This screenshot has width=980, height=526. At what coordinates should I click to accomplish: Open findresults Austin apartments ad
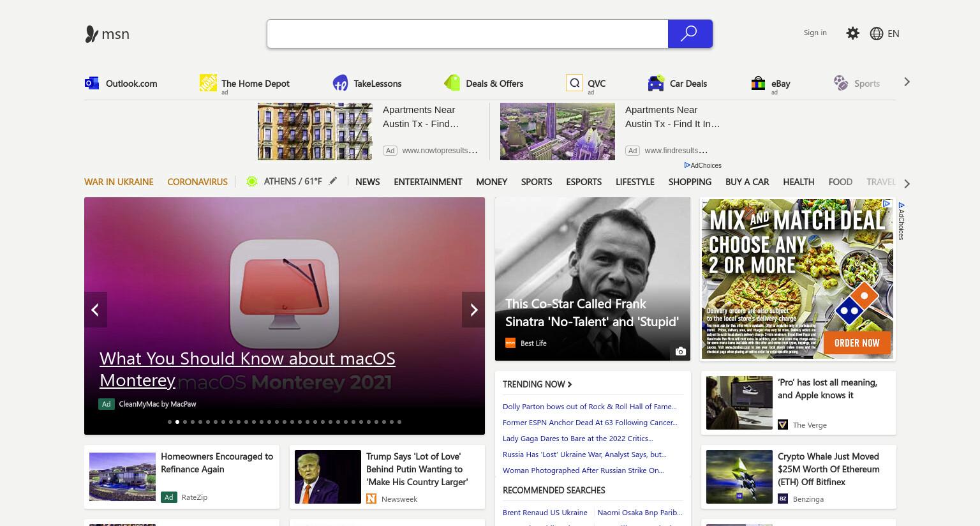611,131
